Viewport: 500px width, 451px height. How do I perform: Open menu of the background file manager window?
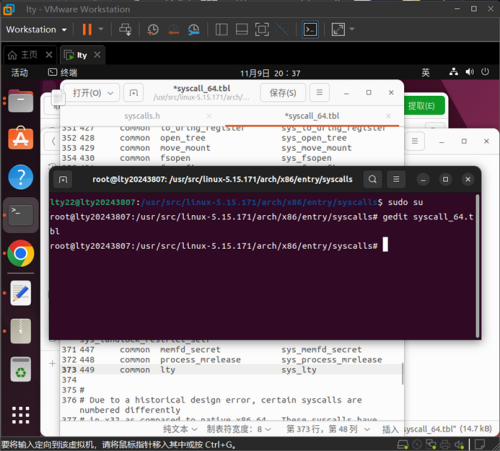(x=415, y=141)
